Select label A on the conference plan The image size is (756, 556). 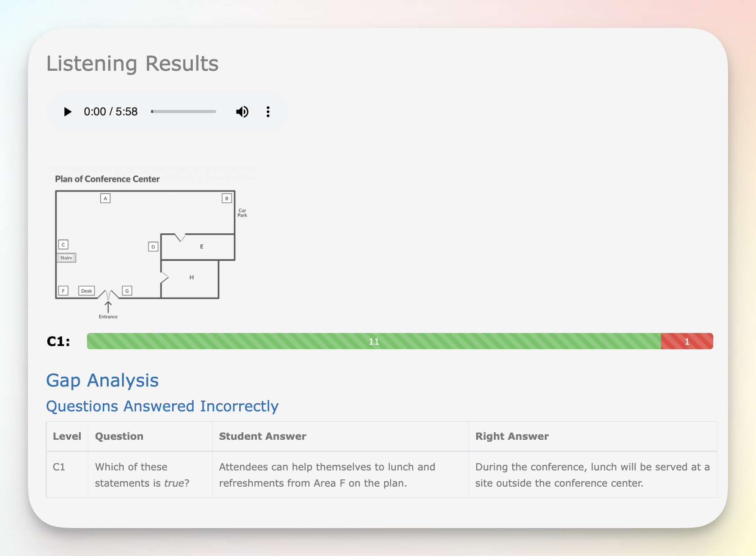[x=105, y=198]
